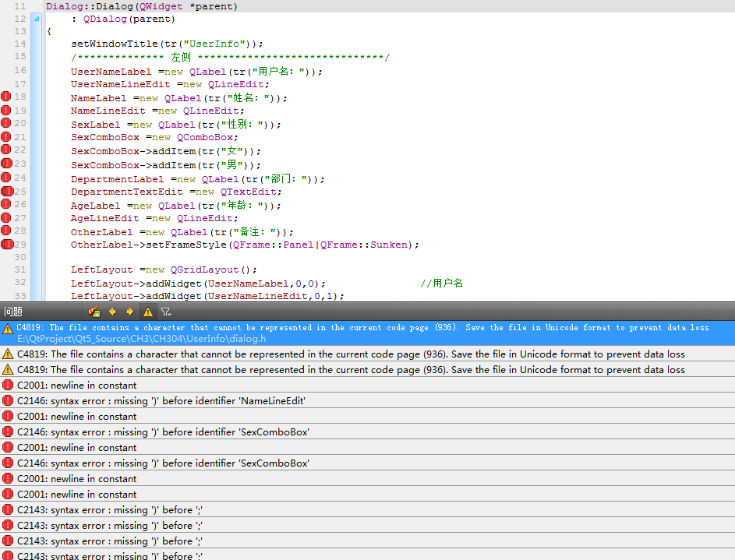The height and width of the screenshot is (560, 735).
Task: Click the error marker on line 19
Action: pyautogui.click(x=6, y=111)
